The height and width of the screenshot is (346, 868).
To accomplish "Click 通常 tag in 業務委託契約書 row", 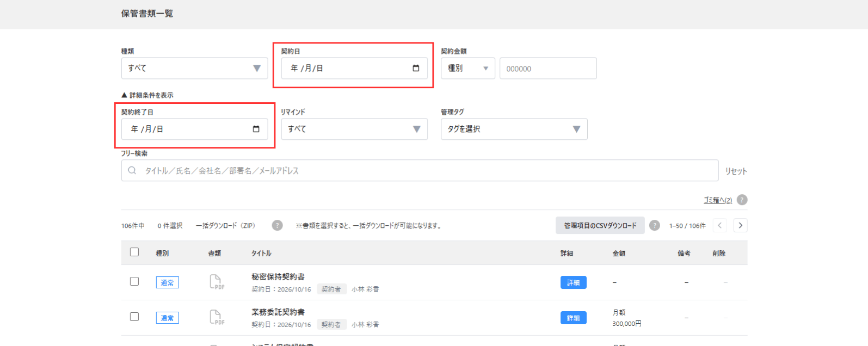I will pos(168,318).
